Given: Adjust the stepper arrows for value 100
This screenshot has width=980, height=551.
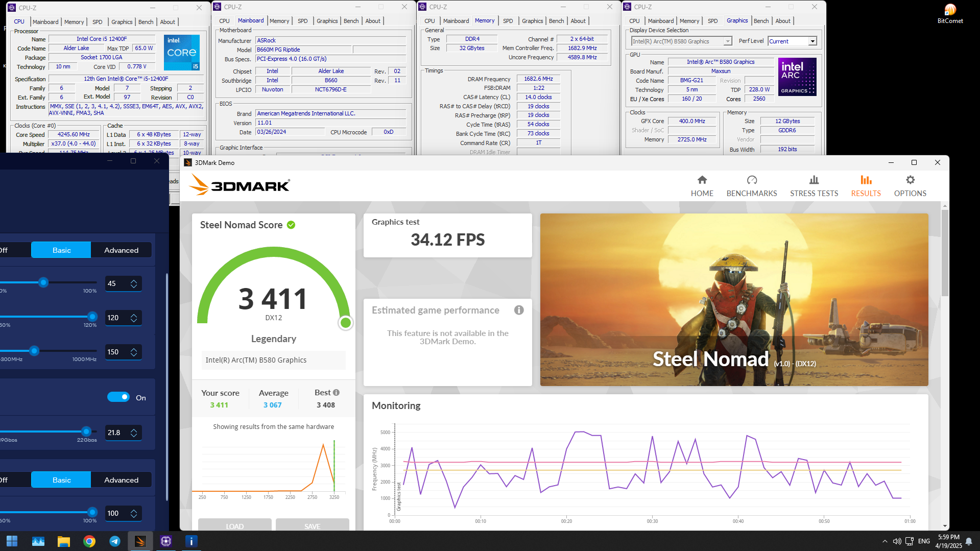Looking at the screenshot, I should 134,513.
